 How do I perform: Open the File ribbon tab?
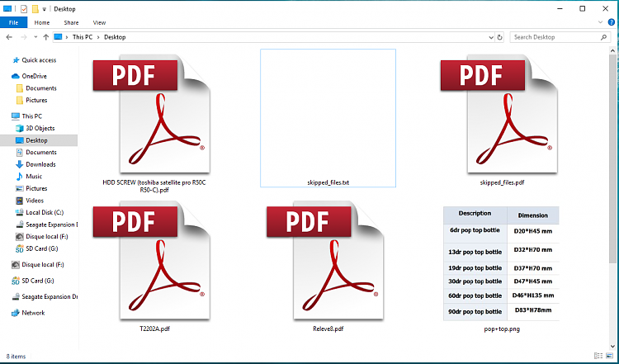coord(13,22)
